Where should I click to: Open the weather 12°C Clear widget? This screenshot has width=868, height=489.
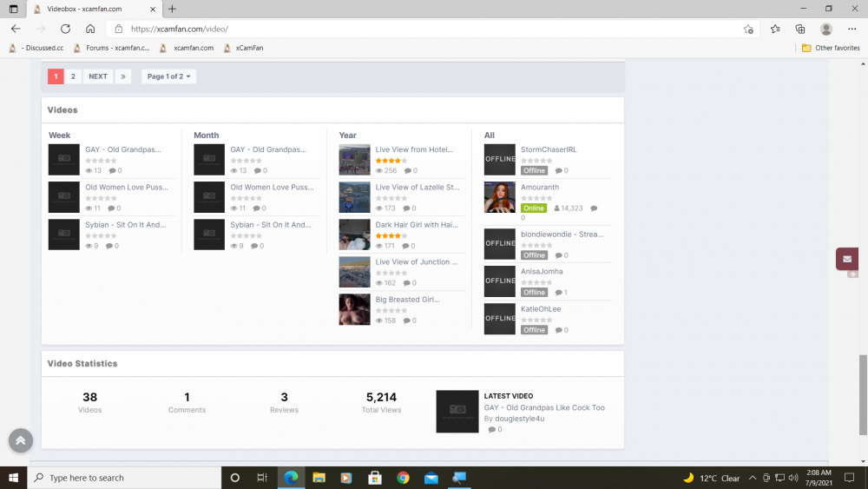[x=712, y=478]
